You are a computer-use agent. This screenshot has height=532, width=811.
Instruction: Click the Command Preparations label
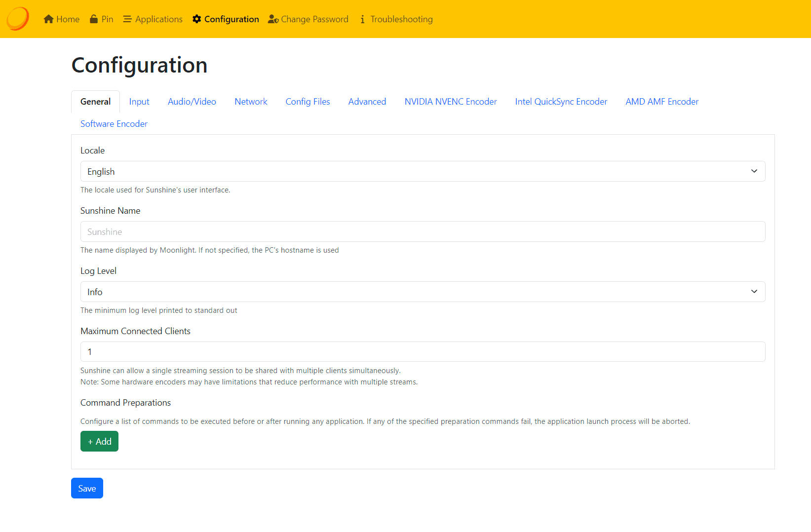coord(125,403)
